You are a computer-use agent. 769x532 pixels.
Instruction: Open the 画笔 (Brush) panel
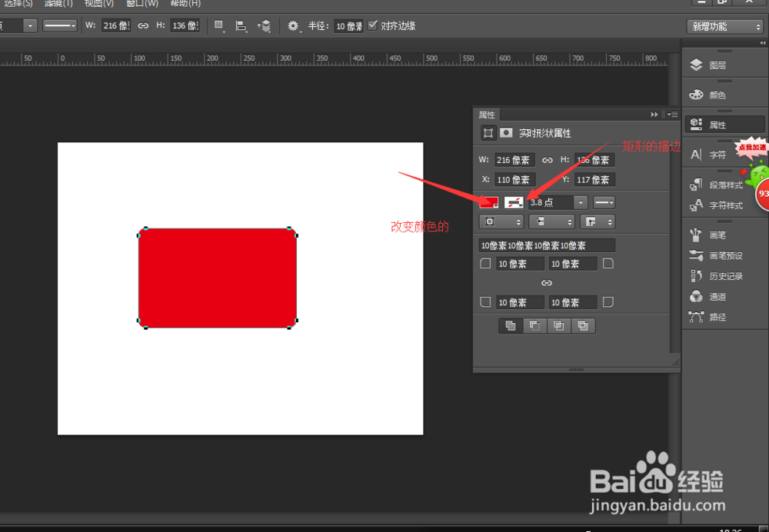pos(709,235)
